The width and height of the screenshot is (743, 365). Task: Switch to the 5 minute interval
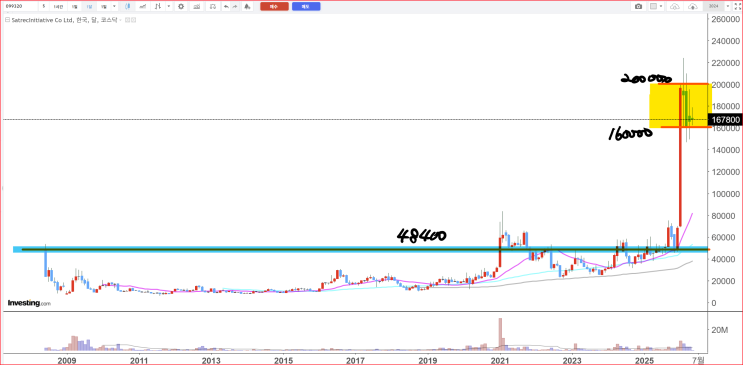click(44, 7)
